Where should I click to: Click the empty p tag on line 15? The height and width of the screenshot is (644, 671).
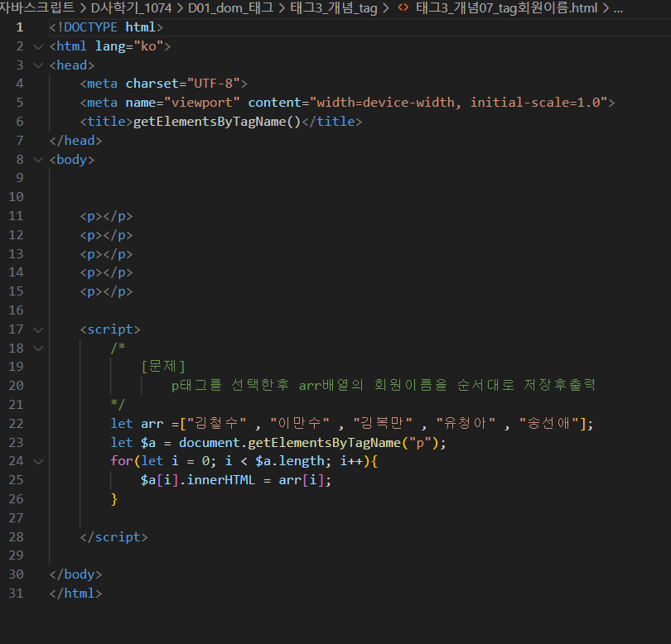click(106, 291)
